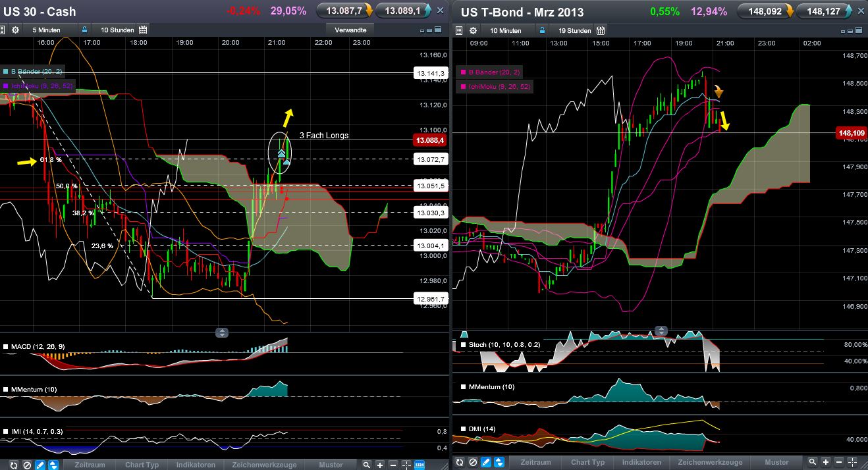This screenshot has height=470, width=868.
Task: Click magnifier zoom icon in US 30 toolbar
Action: point(366,465)
